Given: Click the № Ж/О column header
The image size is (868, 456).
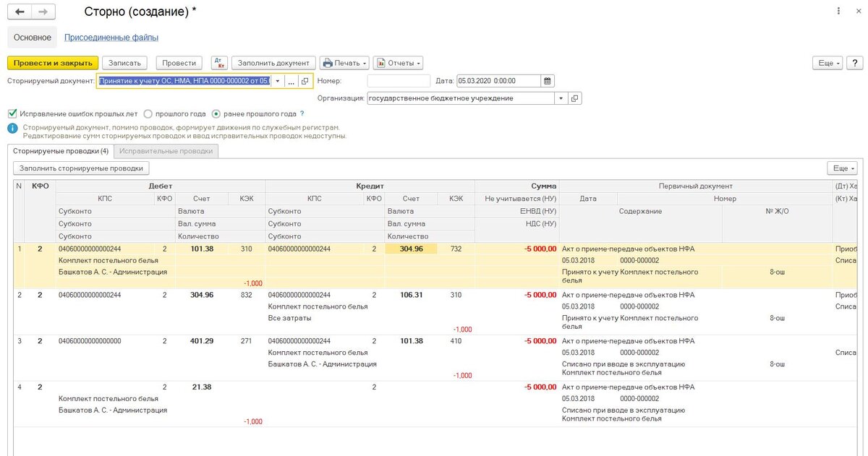Looking at the screenshot, I should 777,211.
